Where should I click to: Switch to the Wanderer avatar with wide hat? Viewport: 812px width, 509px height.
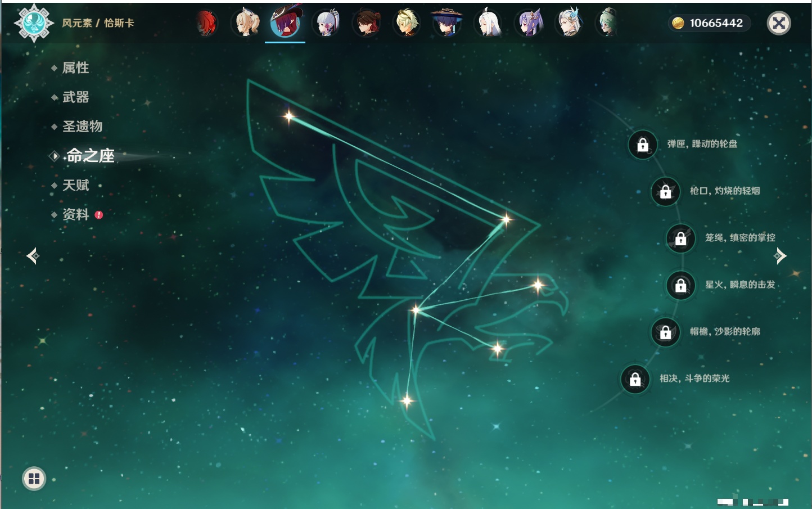(447, 23)
